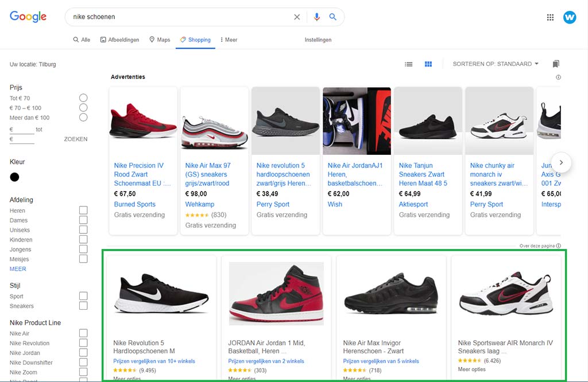The width and height of the screenshot is (588, 382).
Task: Click the info icon next to Over deze pagina
Action: click(558, 245)
